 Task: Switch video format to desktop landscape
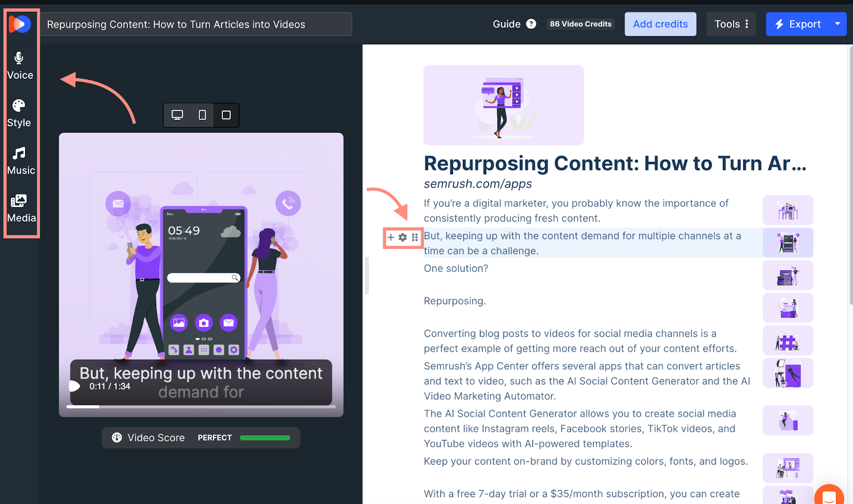coord(176,115)
